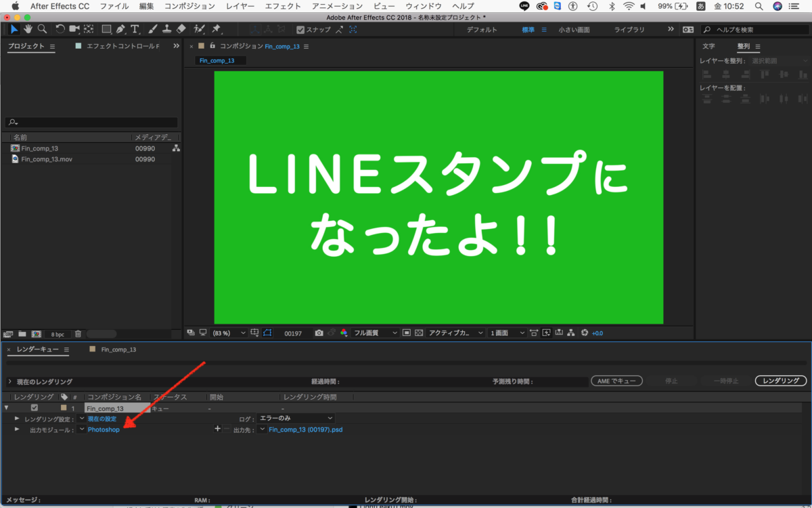Select the Roto Brush tool
Image resolution: width=812 pixels, height=508 pixels.
click(x=199, y=29)
